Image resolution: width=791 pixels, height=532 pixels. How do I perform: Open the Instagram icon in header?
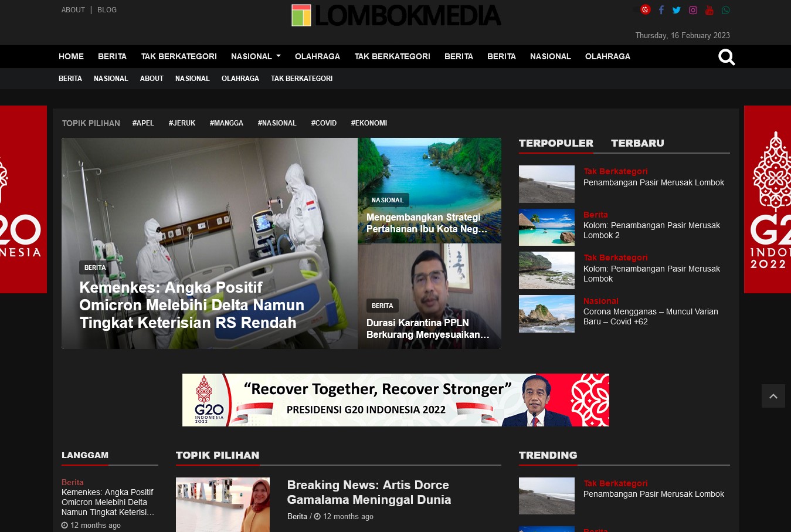[693, 10]
